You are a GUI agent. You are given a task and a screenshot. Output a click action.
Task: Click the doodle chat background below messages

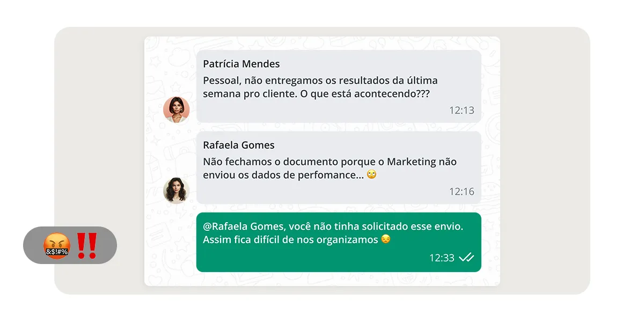tap(322, 279)
